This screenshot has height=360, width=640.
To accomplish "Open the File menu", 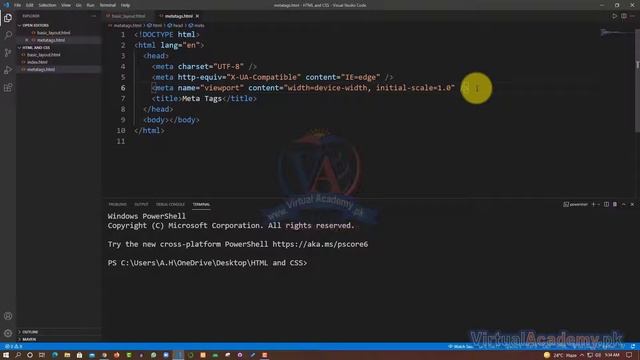I will click(x=17, y=5).
